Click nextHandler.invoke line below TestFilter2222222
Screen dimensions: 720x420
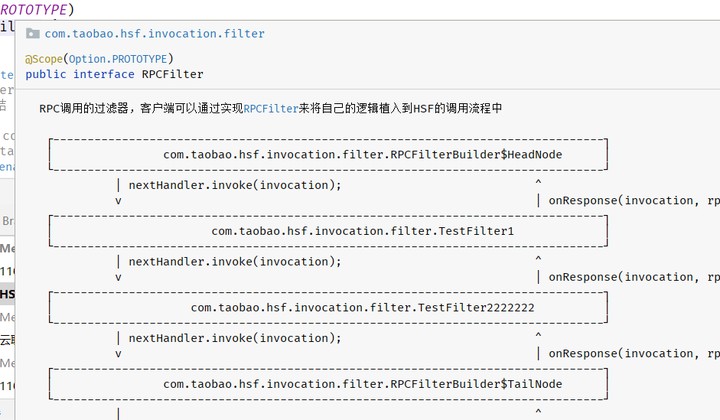(235, 338)
